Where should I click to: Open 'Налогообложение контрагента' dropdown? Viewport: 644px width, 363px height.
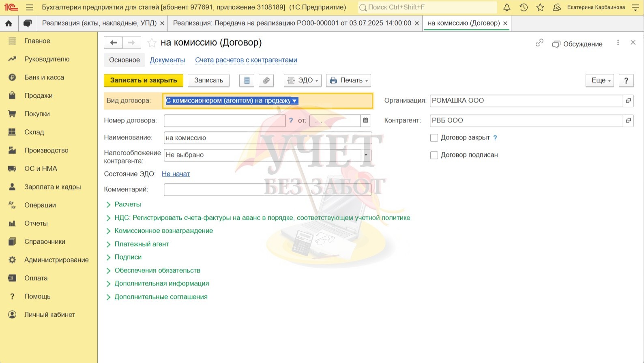tap(366, 155)
